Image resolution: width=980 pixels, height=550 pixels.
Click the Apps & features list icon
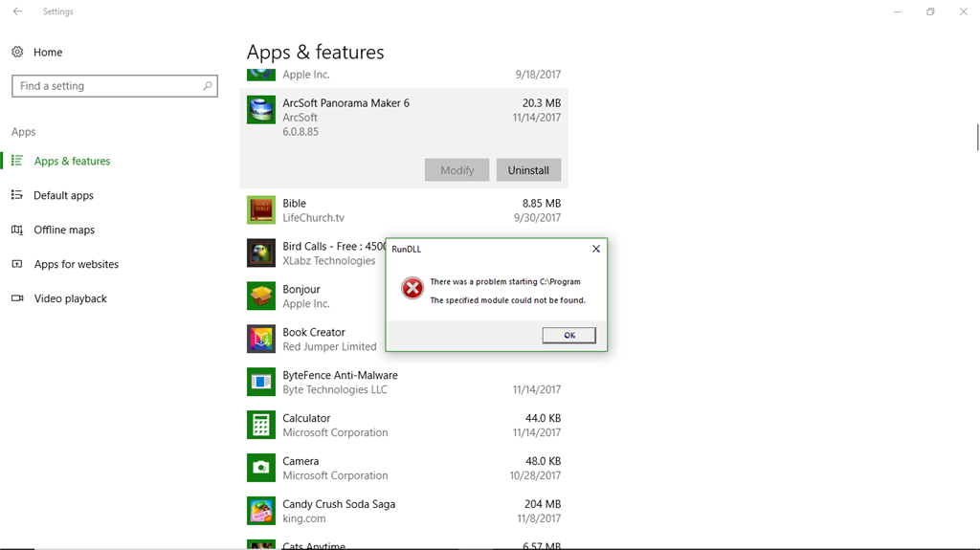pos(17,161)
